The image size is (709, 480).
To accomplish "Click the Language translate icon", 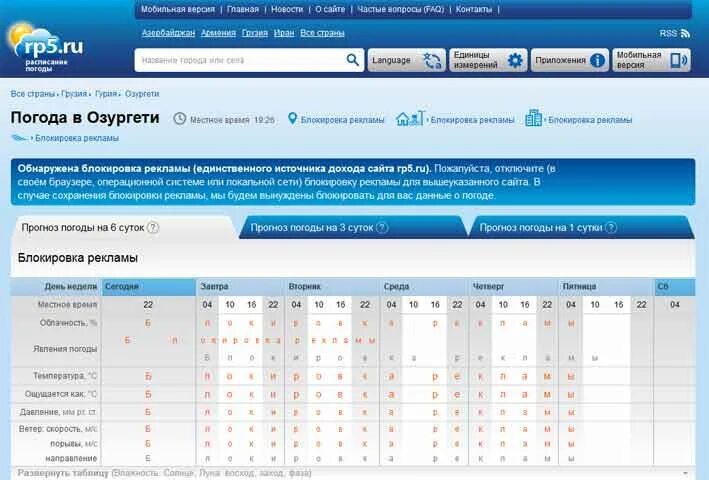I will coord(432,60).
